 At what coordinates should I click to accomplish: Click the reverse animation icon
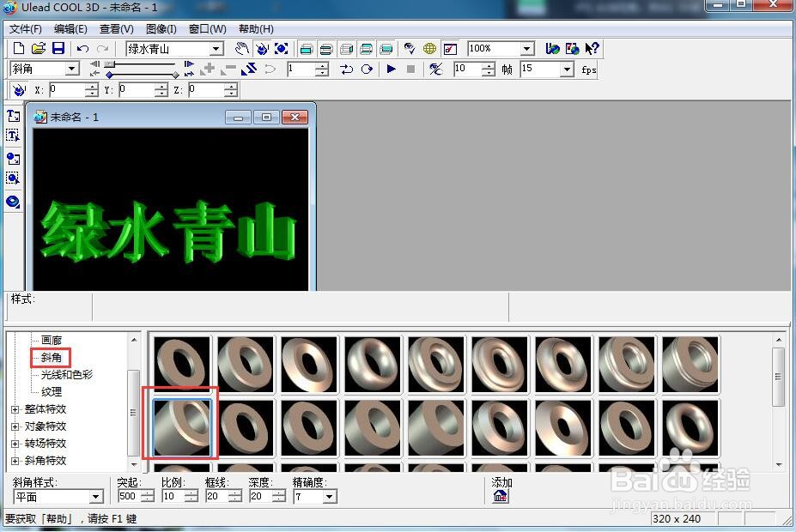(249, 69)
